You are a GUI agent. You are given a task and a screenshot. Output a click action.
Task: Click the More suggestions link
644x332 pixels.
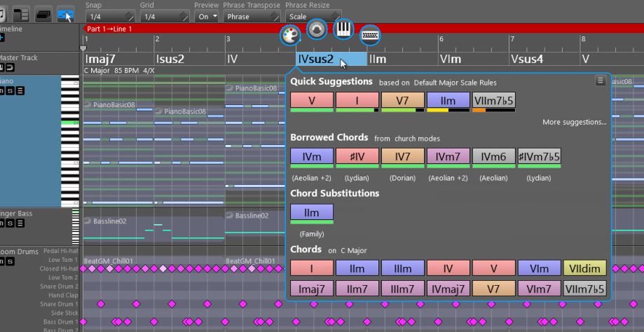point(574,122)
